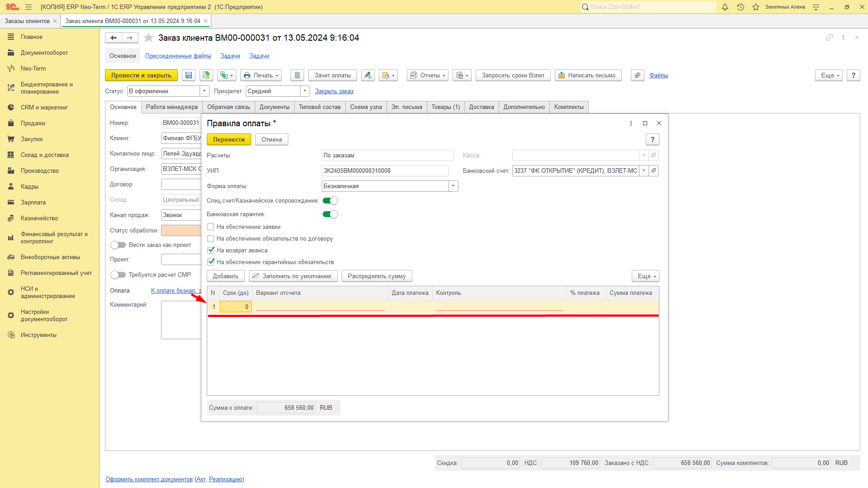Uncheck На обеспечение гарантийных обязательств
The width and height of the screenshot is (868, 488).
point(211,262)
